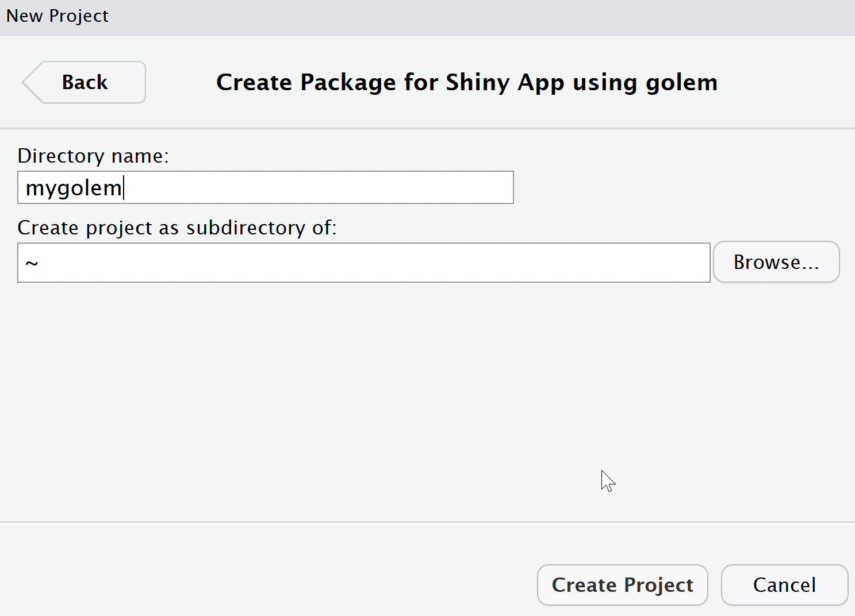
Task: Cancel the New Project dialog
Action: pyautogui.click(x=784, y=585)
